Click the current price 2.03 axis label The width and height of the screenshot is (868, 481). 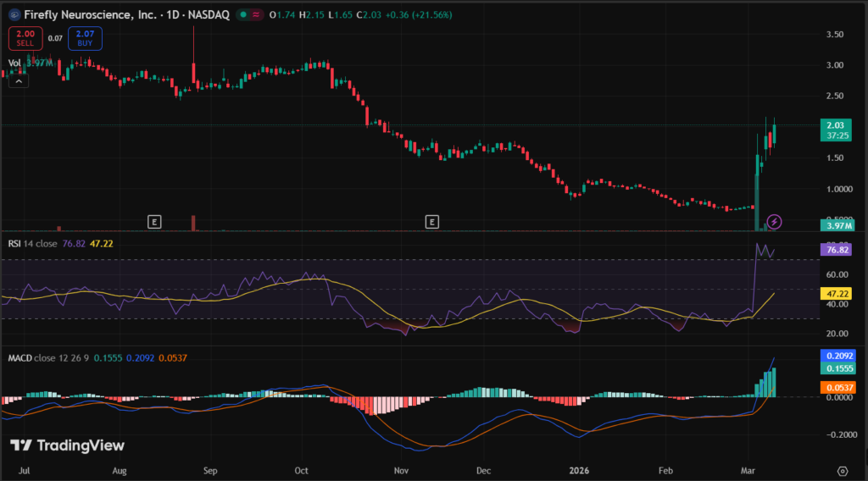[837, 125]
